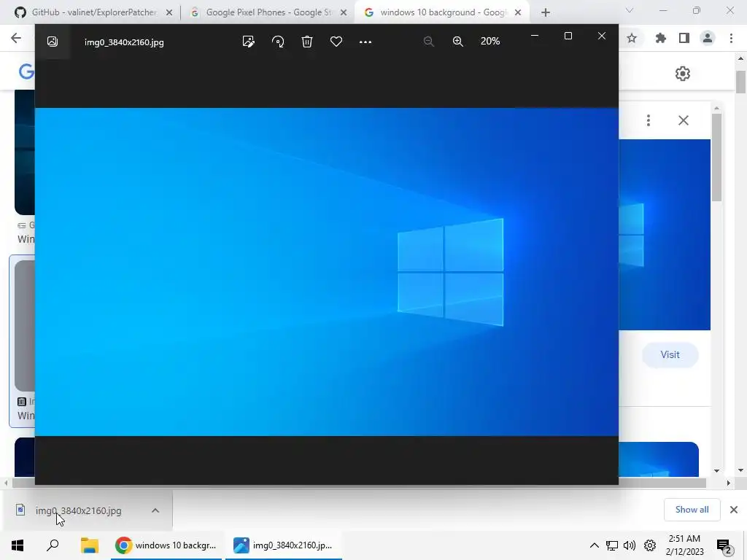Open the network icon in system tray
747x560 pixels.
pos(612,545)
